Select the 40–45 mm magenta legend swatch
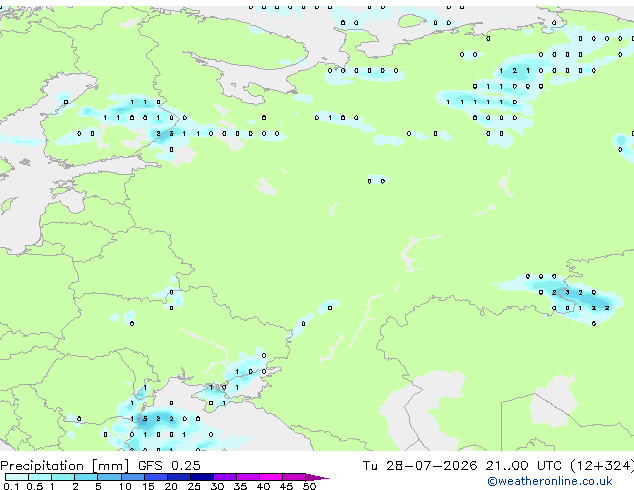Image resolution: width=634 pixels, height=490 pixels. click(271, 477)
